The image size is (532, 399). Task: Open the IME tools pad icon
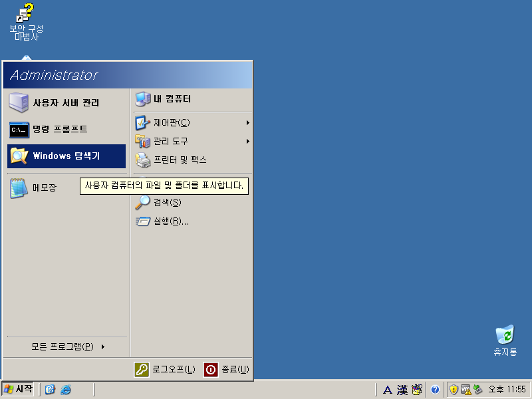(417, 390)
